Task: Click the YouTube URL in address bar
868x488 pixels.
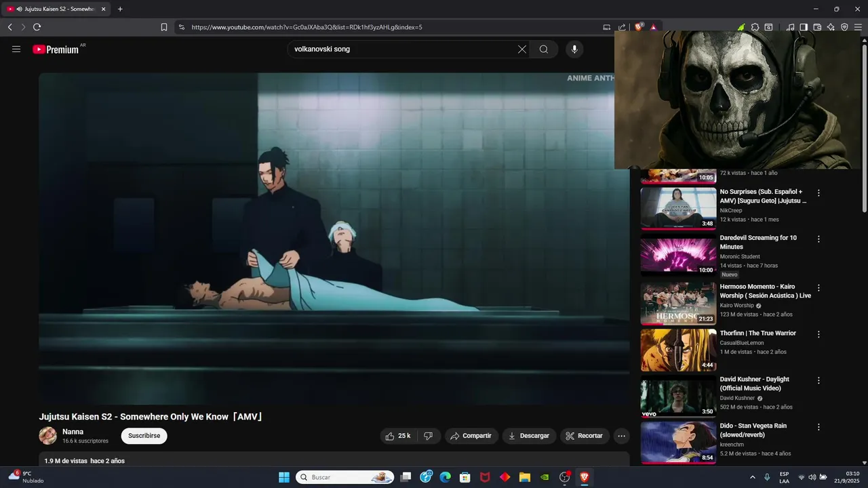Action: 307,27
